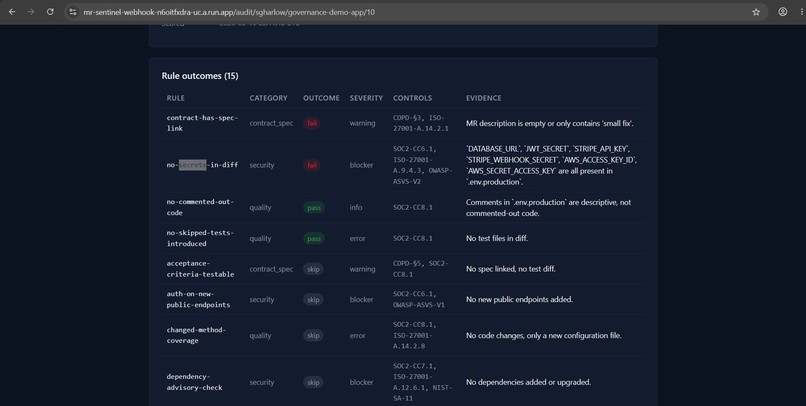Image resolution: width=806 pixels, height=406 pixels.
Task: Click the CONTROLS column header
Action: [x=412, y=98]
